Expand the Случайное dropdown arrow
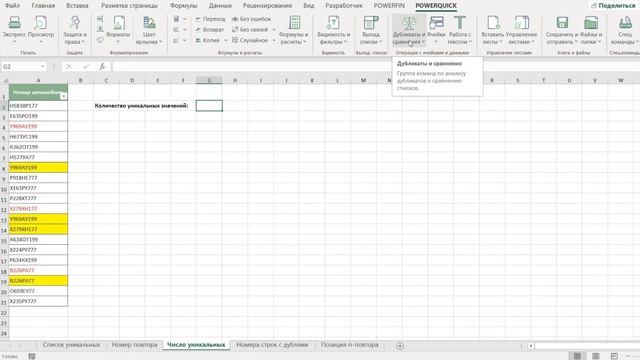640x360 pixels. point(274,40)
